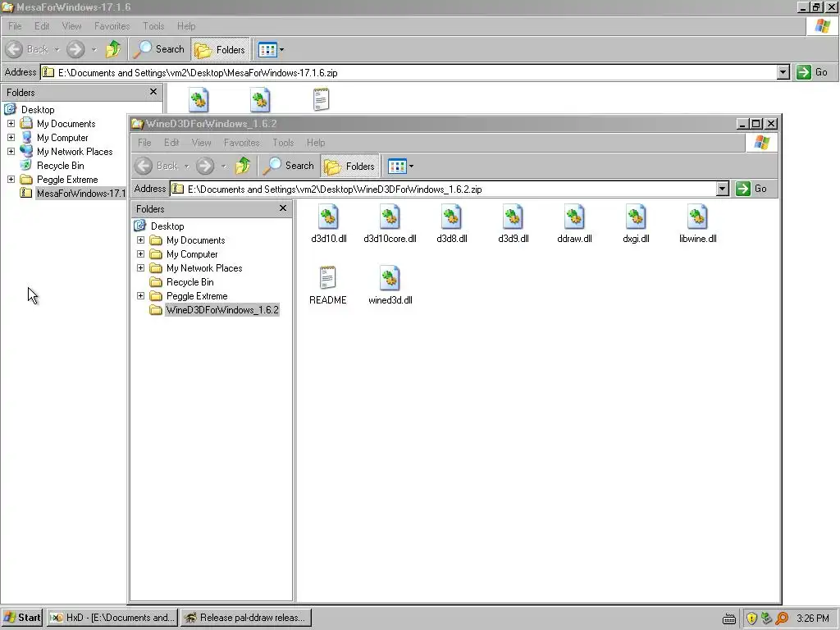The height and width of the screenshot is (630, 840).
Task: Click Views icon in Mesa toolbar
Action: 267,50
